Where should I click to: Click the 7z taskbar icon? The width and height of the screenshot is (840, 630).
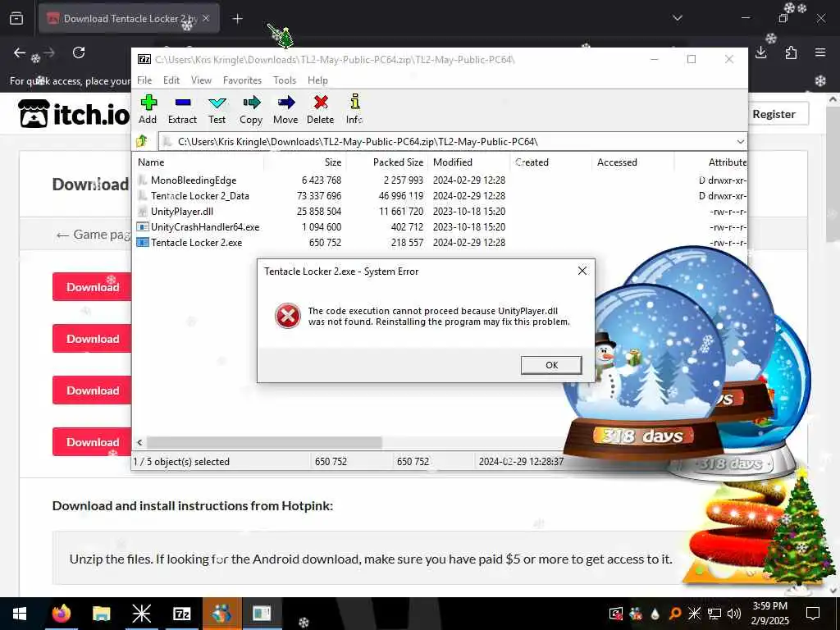pyautogui.click(x=181, y=614)
